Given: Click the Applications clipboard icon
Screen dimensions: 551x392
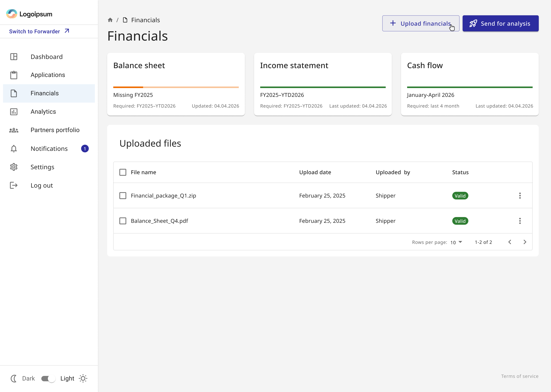Looking at the screenshot, I should point(14,75).
